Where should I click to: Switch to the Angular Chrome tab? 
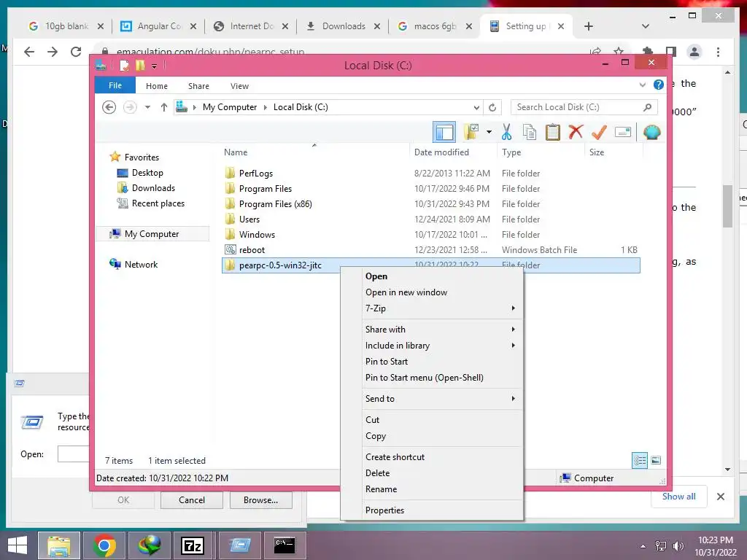pos(158,26)
